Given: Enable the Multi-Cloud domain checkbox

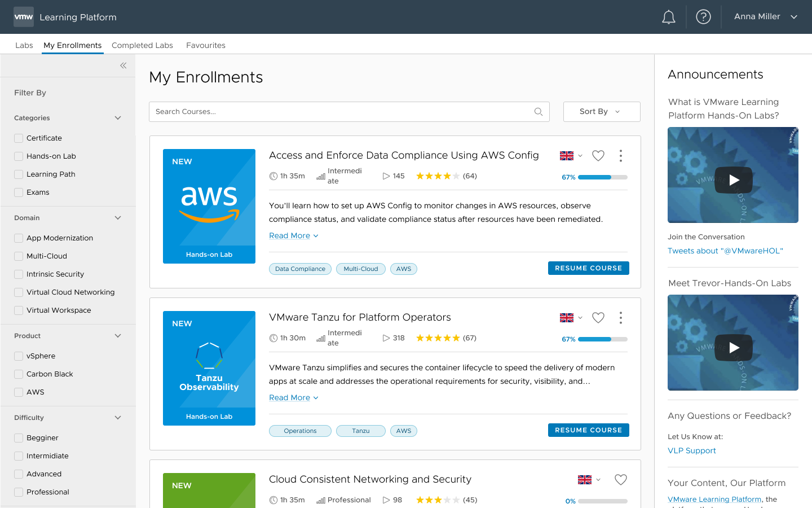Looking at the screenshot, I should coord(19,256).
